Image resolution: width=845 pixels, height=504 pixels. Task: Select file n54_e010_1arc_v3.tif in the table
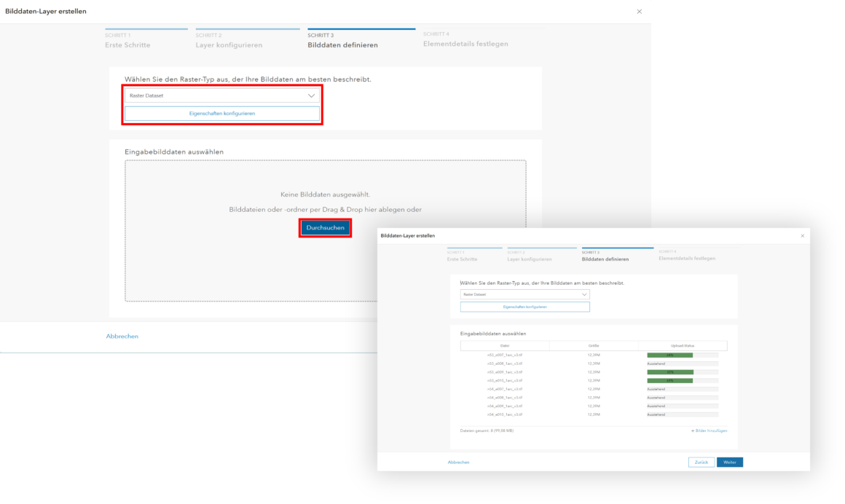point(505,414)
